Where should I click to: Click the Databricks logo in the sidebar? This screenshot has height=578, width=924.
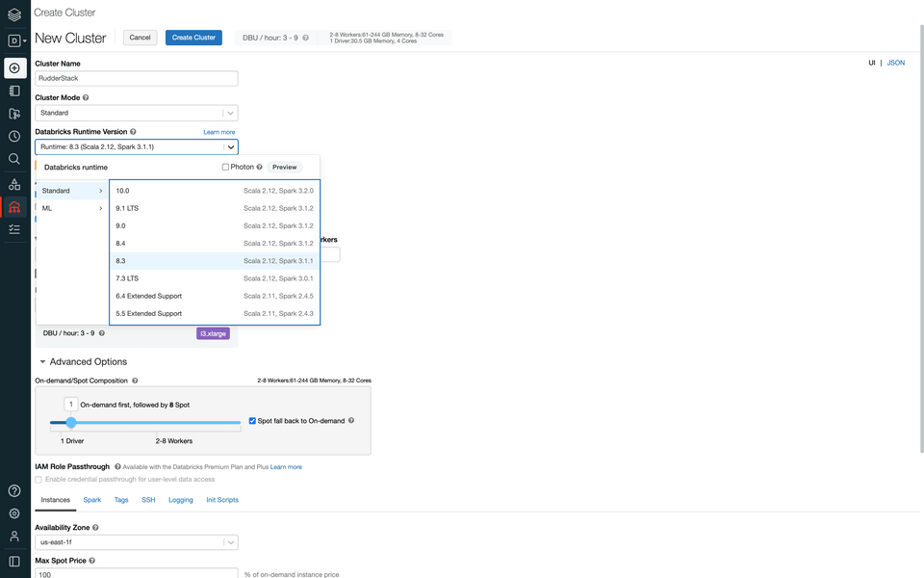click(14, 14)
